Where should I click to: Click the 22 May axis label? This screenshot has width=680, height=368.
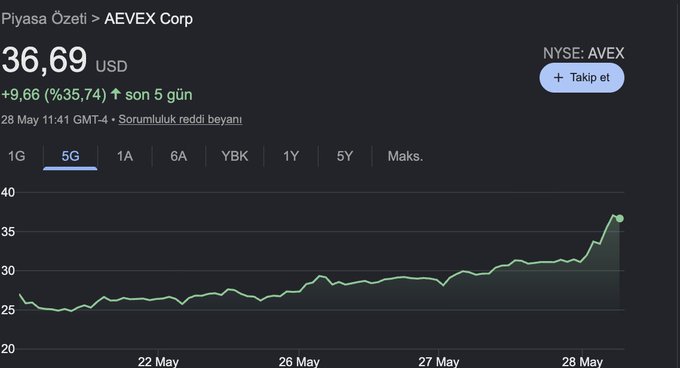pyautogui.click(x=158, y=361)
